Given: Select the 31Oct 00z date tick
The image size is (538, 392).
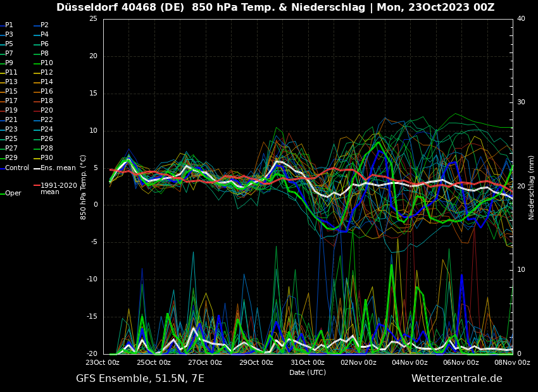Looking at the screenshot, I should (x=308, y=363).
